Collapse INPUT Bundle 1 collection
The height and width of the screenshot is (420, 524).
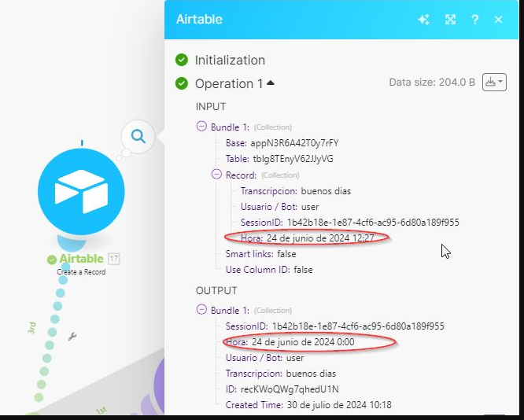pyautogui.click(x=201, y=126)
